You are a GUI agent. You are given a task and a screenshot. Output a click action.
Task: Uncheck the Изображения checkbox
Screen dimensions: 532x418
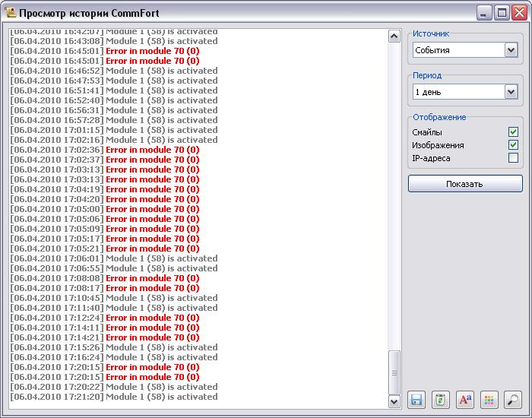tap(513, 145)
